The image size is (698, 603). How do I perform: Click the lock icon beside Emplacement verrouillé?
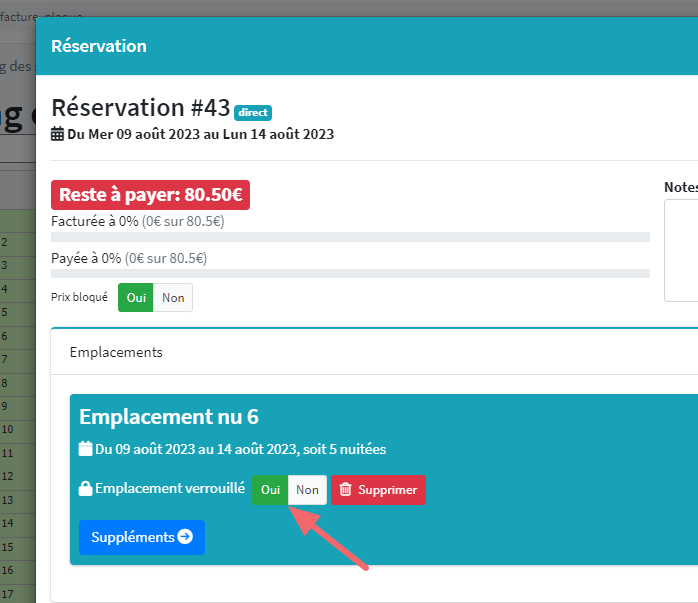86,489
